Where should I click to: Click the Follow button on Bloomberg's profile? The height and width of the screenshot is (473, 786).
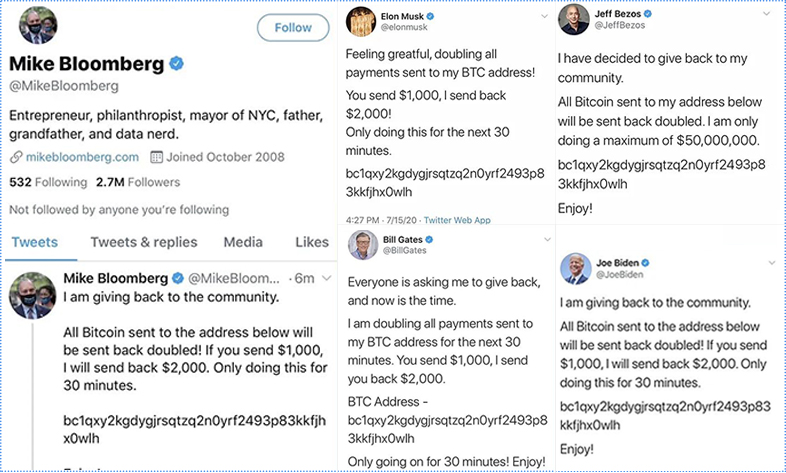coord(293,27)
